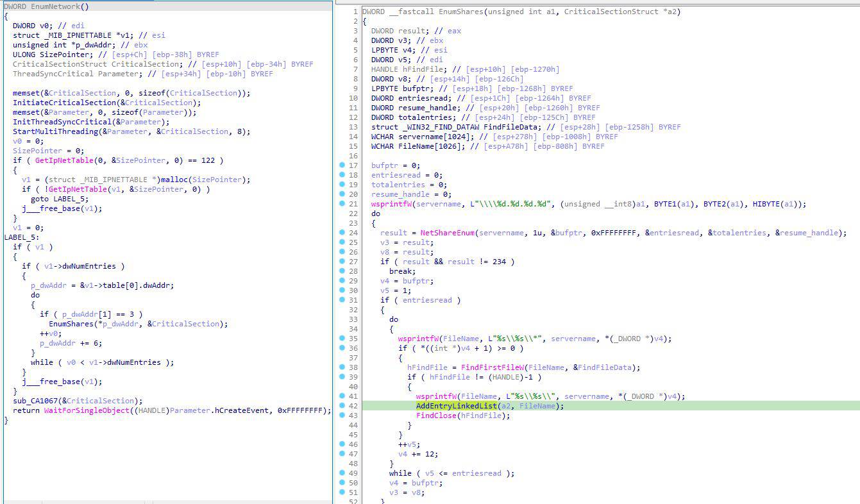Viewport: 860px width, 504px height.
Task: Toggle breakpoint dot on highlighted line 42
Action: pos(343,406)
